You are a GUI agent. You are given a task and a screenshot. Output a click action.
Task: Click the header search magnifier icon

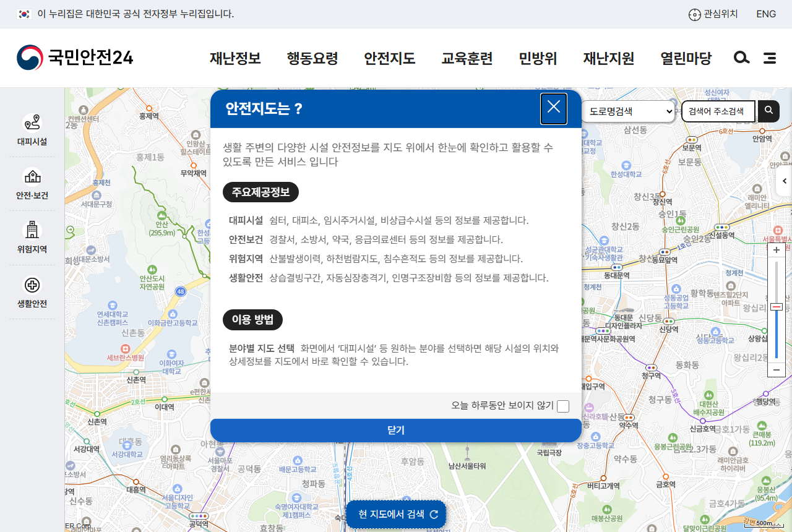741,58
